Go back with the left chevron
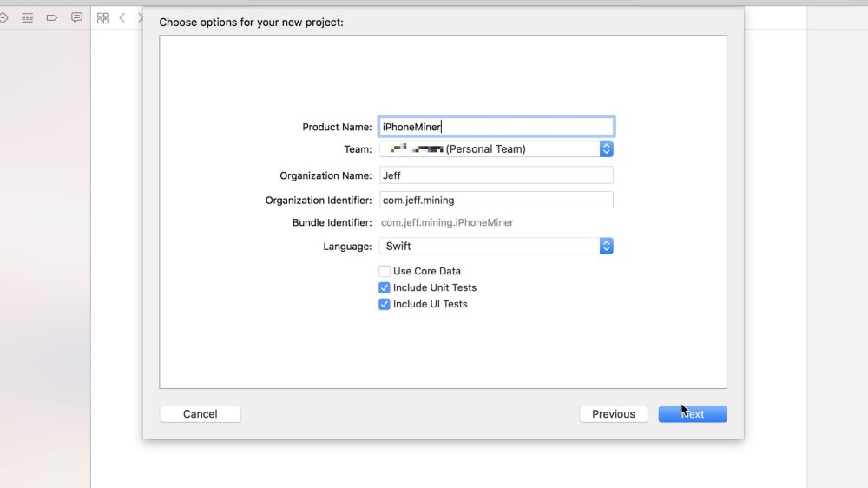 tap(122, 17)
